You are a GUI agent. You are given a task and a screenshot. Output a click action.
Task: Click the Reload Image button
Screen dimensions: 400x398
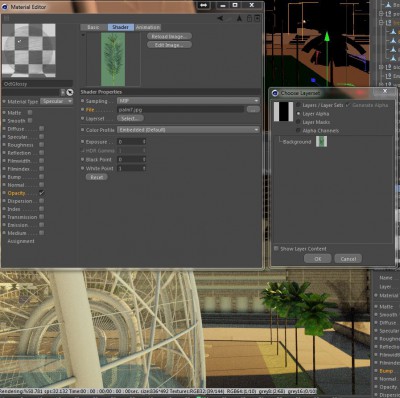pyautogui.click(x=169, y=36)
